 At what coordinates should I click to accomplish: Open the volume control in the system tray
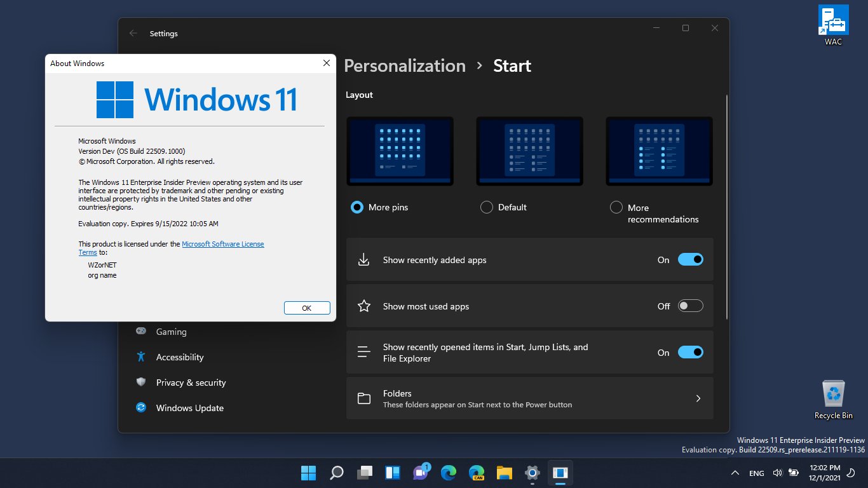(777, 473)
